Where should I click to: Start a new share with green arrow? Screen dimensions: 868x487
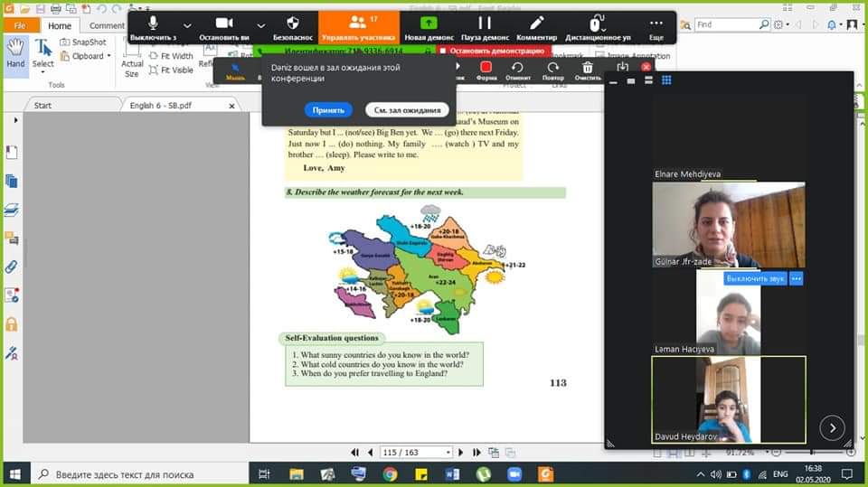[x=429, y=28]
